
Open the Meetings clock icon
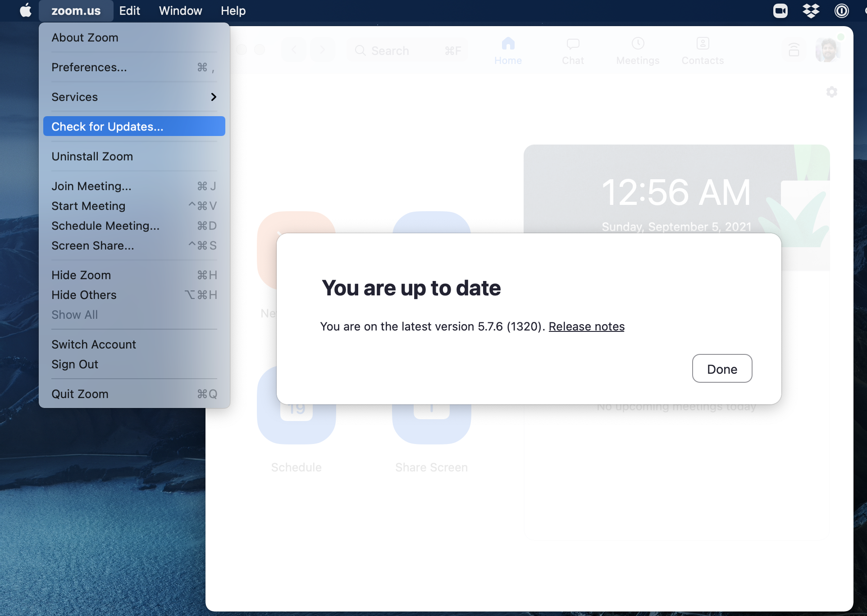point(638,44)
